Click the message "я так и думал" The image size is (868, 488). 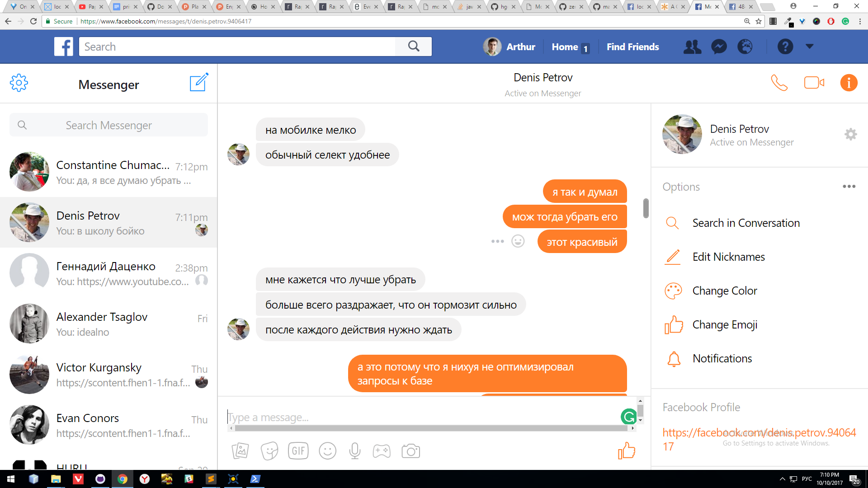[585, 192]
